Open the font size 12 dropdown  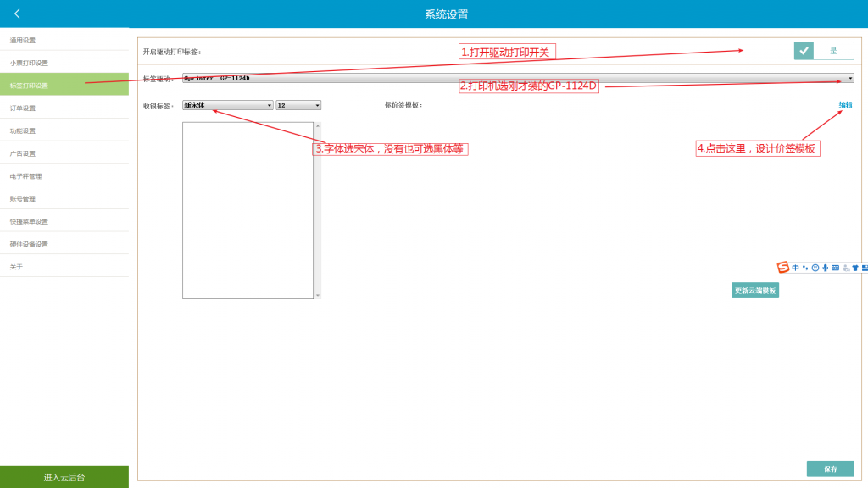point(298,105)
